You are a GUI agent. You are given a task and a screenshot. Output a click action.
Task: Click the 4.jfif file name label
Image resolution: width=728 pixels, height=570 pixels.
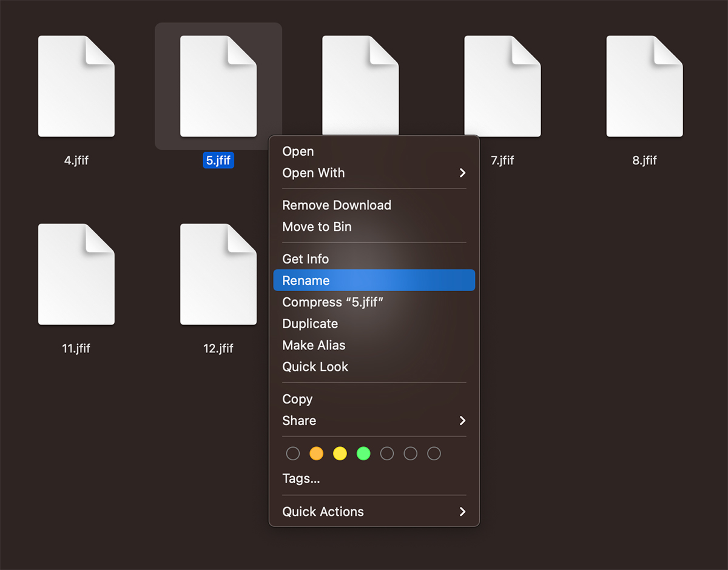tap(76, 161)
